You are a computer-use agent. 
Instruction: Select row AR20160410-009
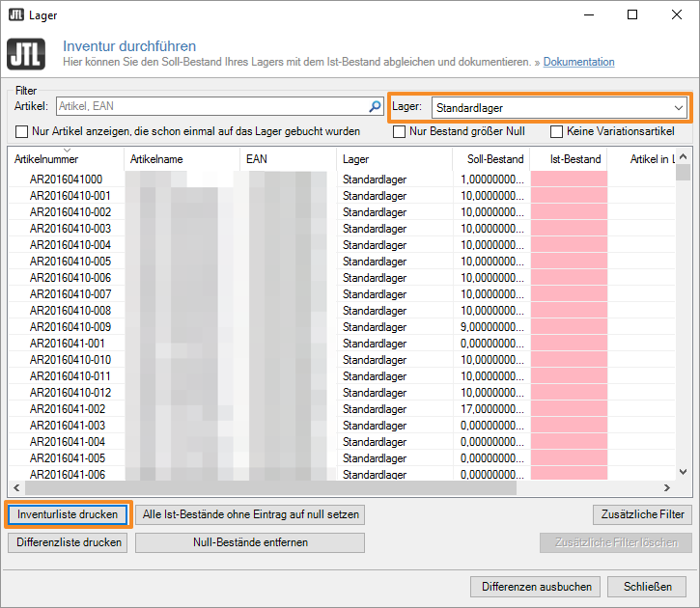coord(342,327)
